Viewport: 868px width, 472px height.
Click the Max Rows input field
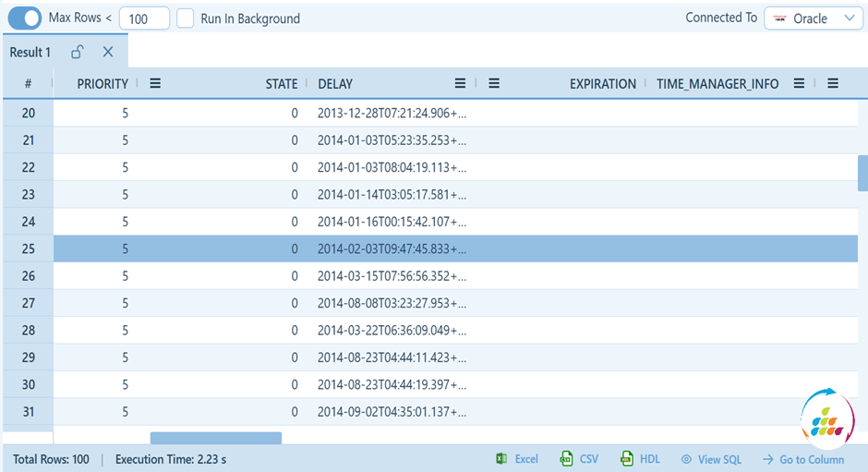[x=144, y=18]
